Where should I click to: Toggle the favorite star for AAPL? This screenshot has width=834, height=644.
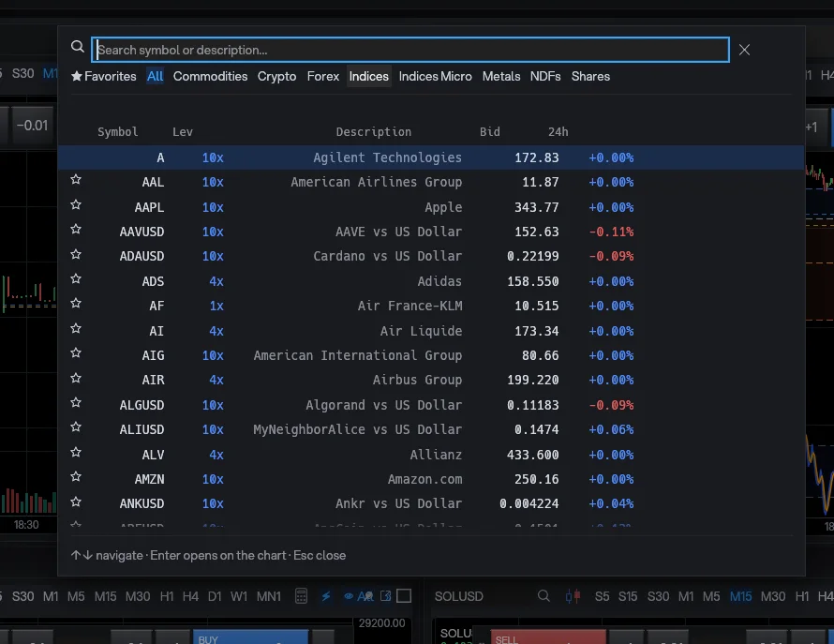click(76, 205)
